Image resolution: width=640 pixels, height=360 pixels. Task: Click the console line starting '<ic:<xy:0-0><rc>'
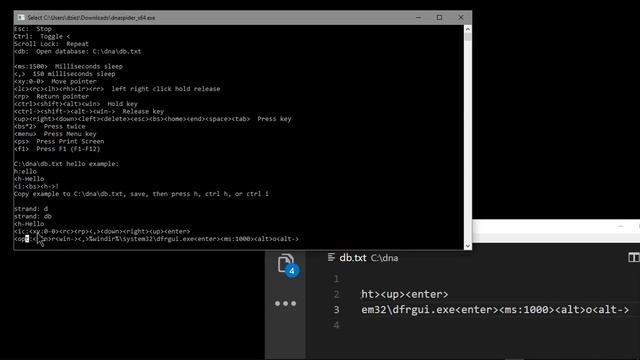click(x=102, y=231)
